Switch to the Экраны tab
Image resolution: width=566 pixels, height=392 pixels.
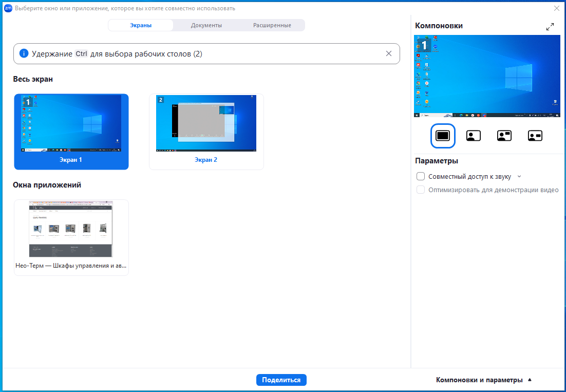click(x=141, y=25)
